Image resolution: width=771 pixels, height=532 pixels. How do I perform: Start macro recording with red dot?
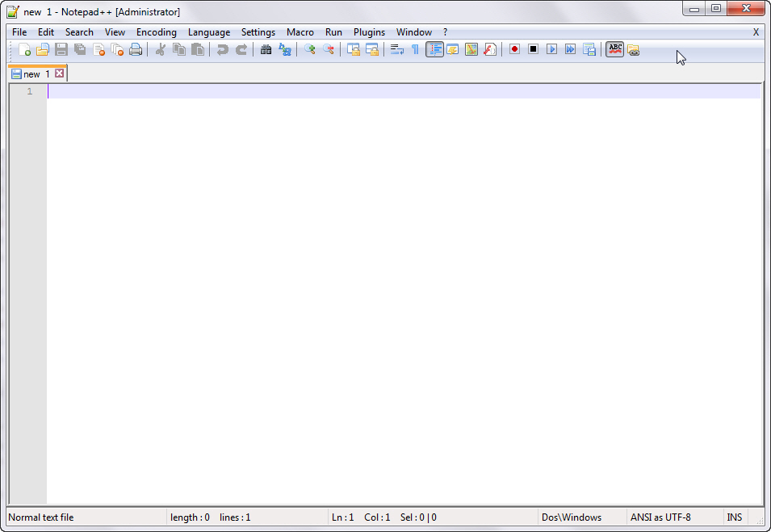point(515,49)
